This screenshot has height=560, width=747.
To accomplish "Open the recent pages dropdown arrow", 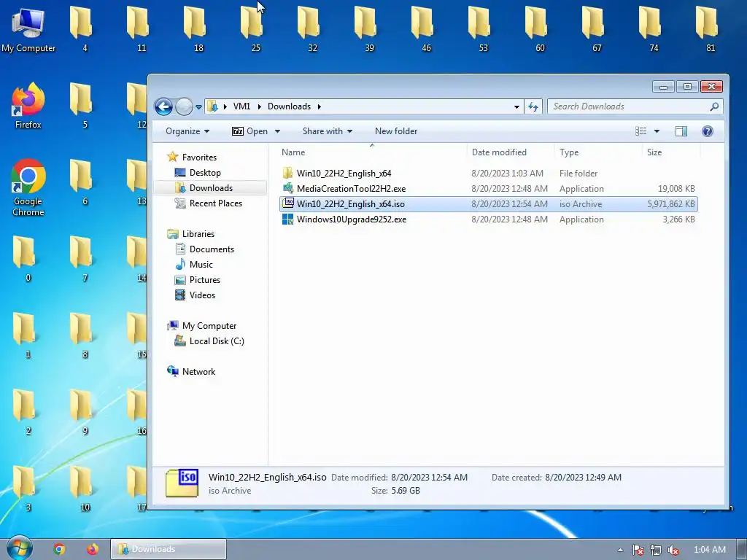I will click(198, 107).
